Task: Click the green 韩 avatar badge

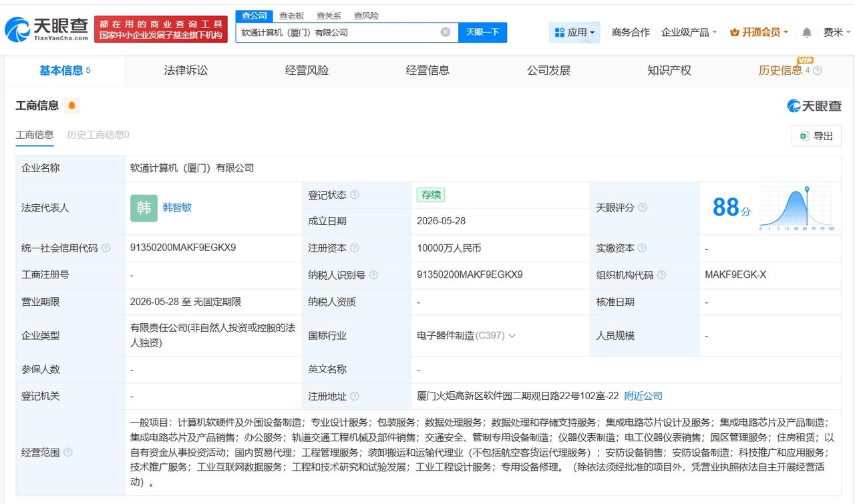Action: coord(144,208)
